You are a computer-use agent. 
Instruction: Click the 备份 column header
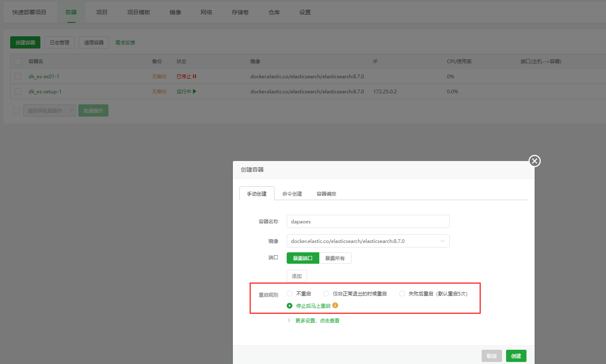157,62
